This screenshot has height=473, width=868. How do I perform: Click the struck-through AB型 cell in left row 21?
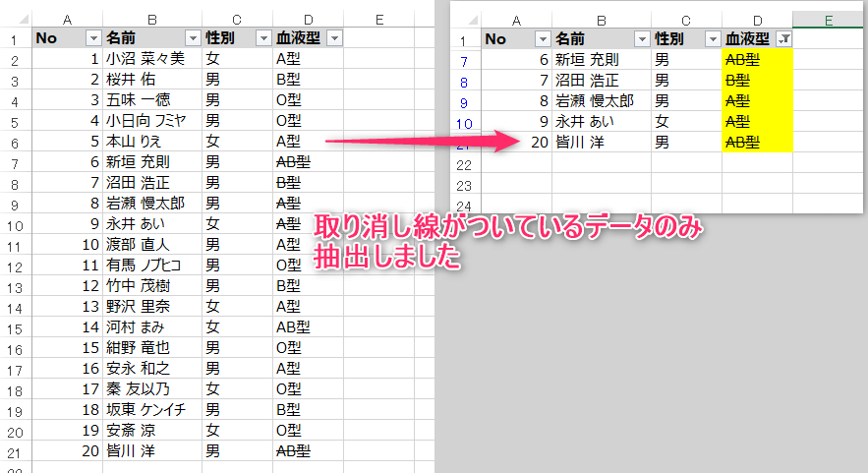(308, 451)
